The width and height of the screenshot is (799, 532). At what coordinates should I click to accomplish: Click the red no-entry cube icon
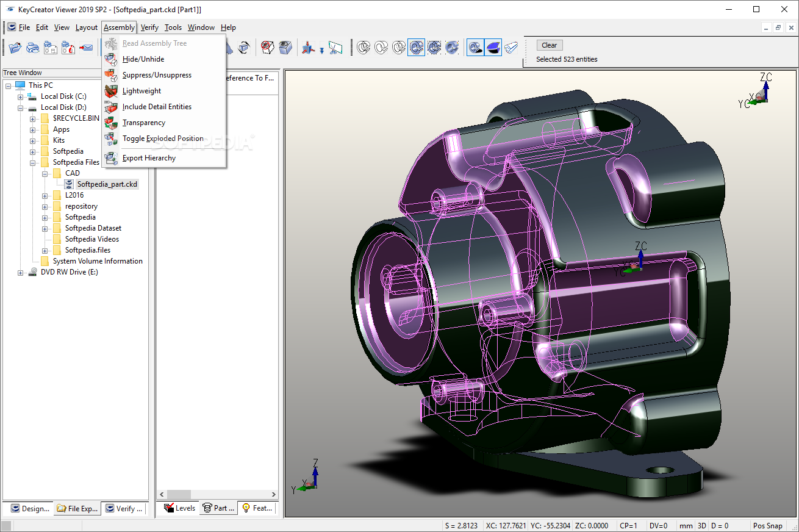tap(268, 48)
